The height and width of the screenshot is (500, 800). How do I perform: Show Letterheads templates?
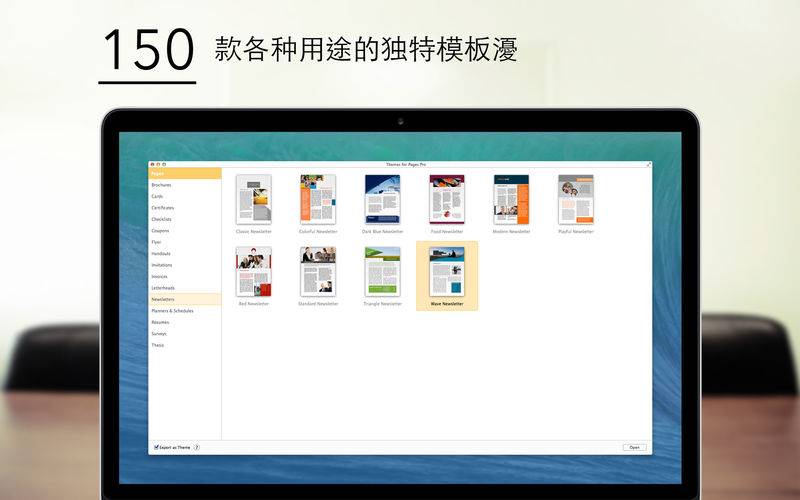coord(185,288)
